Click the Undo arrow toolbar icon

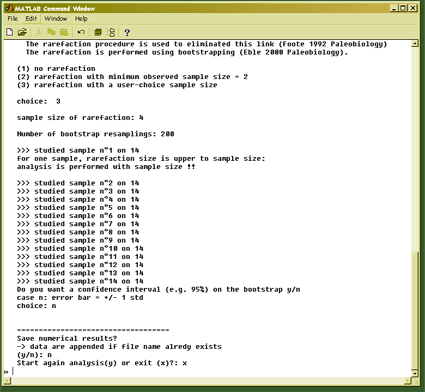pyautogui.click(x=81, y=32)
